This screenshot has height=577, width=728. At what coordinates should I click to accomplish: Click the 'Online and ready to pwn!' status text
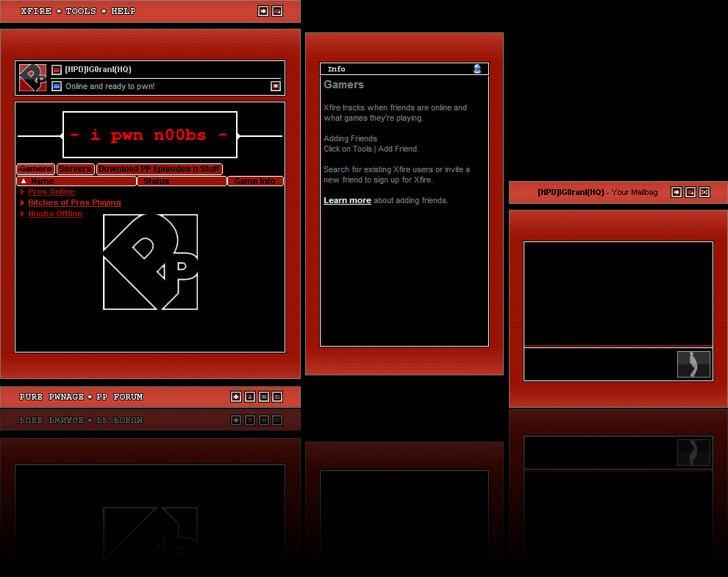(x=110, y=86)
